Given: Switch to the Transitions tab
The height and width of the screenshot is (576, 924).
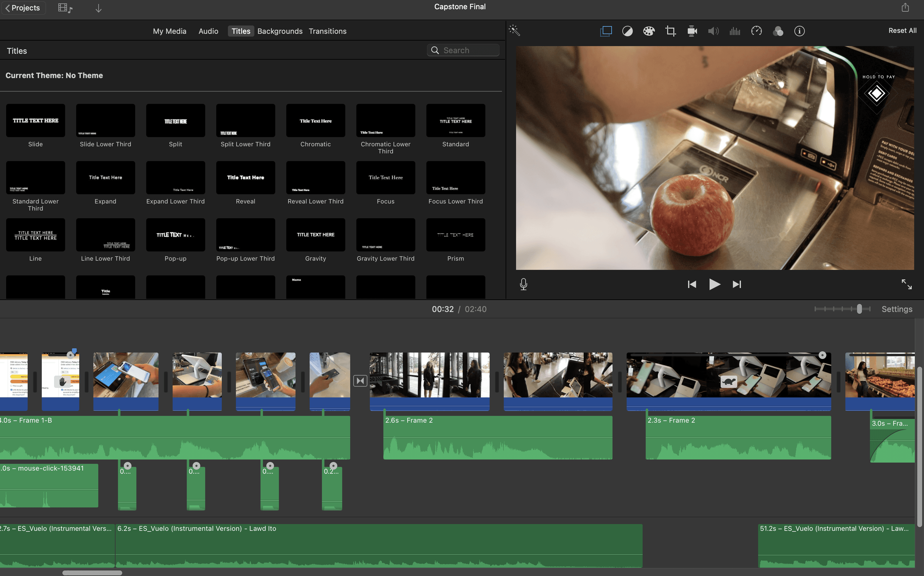Looking at the screenshot, I should point(327,31).
